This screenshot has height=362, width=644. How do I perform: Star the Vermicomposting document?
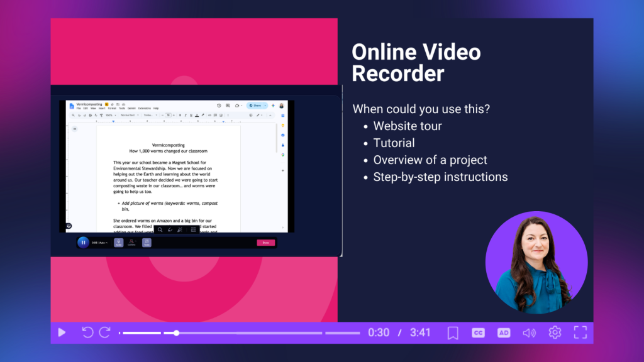[x=112, y=104]
